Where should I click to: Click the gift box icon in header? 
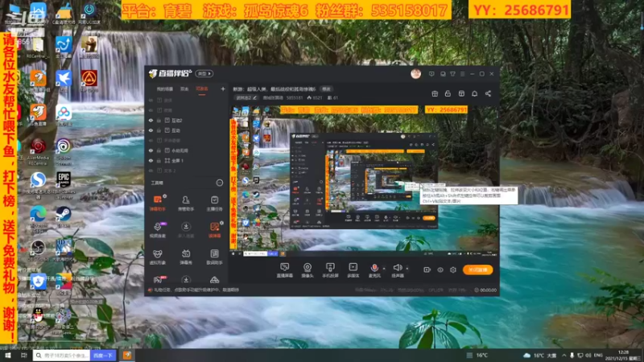435,93
